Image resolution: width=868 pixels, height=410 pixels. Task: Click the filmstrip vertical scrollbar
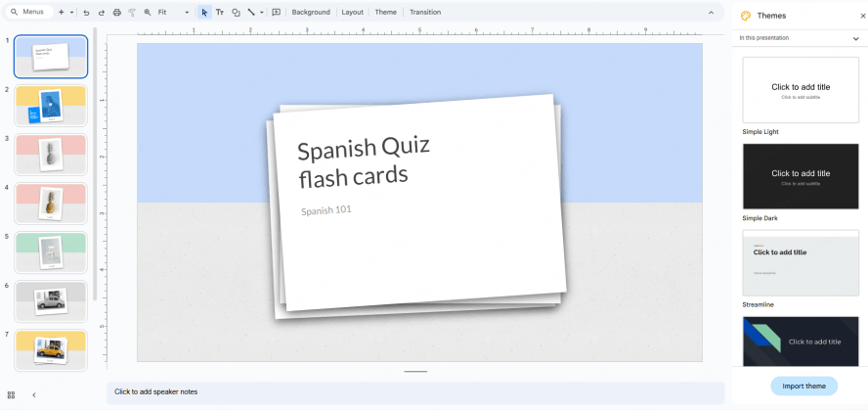[95, 163]
